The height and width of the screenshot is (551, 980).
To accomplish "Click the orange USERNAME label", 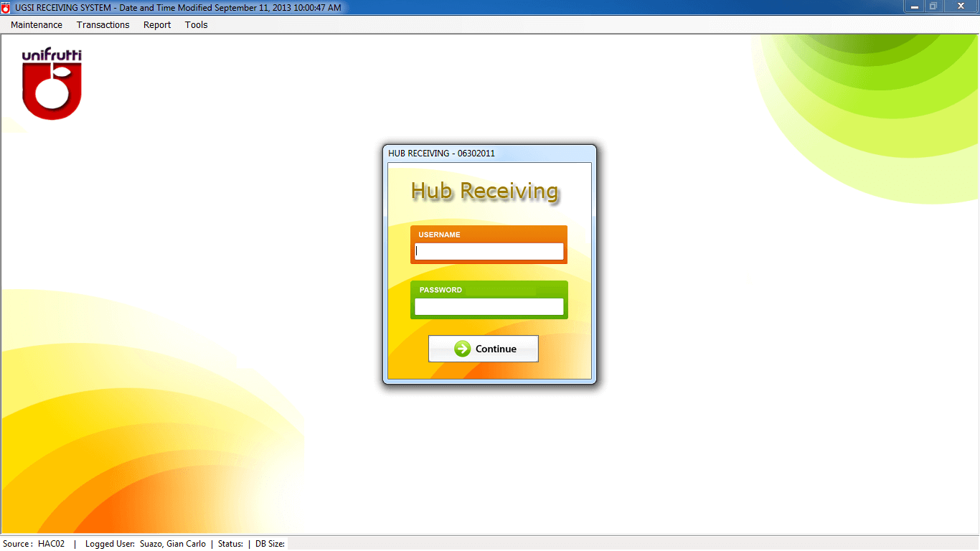I will click(439, 235).
